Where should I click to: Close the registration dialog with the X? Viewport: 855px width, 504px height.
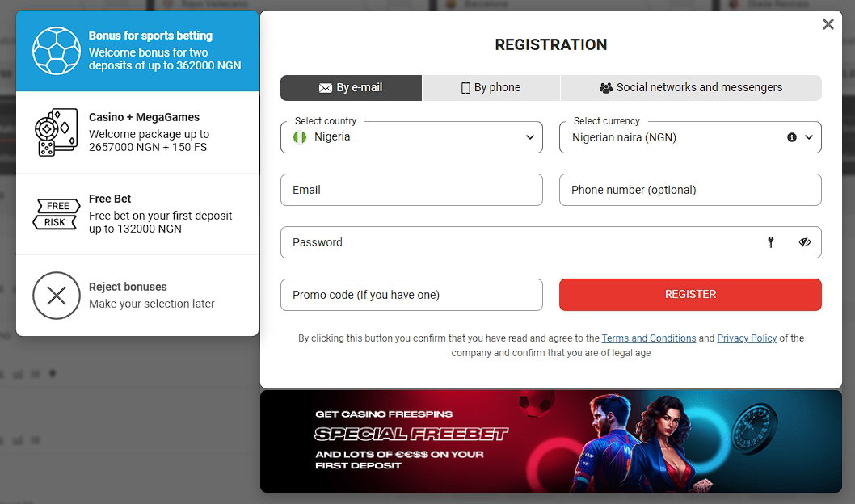coord(828,24)
